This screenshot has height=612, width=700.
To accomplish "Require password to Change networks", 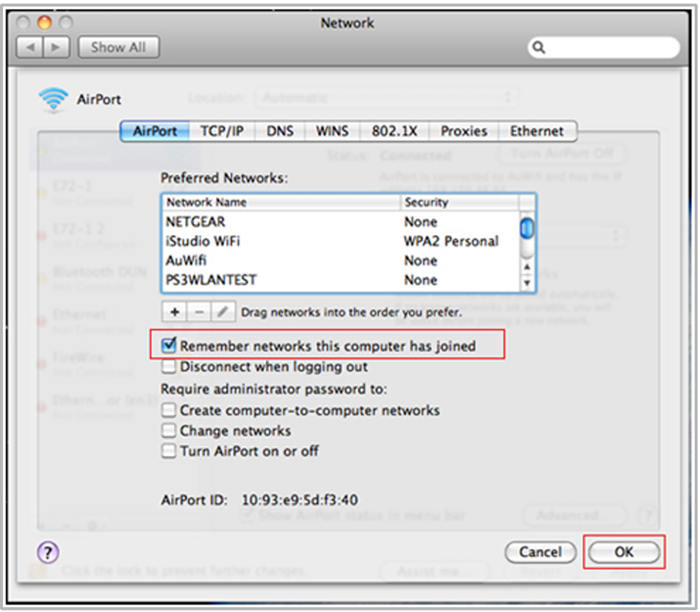I will tap(169, 431).
